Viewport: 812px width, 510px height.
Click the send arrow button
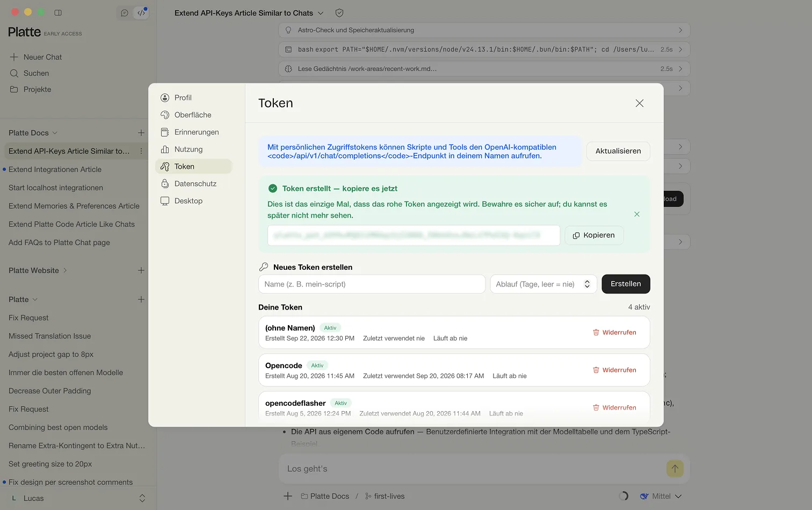[x=675, y=469]
